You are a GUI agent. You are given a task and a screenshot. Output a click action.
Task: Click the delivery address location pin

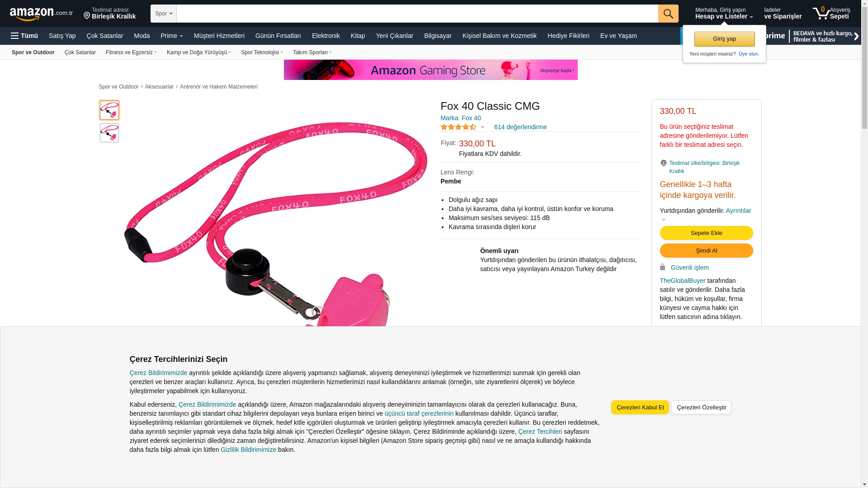pos(87,16)
